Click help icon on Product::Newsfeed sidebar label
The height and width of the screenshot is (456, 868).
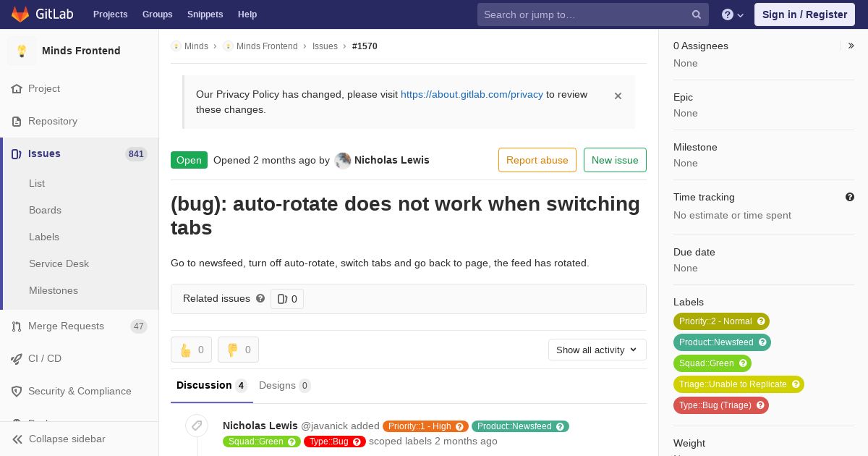coord(762,342)
